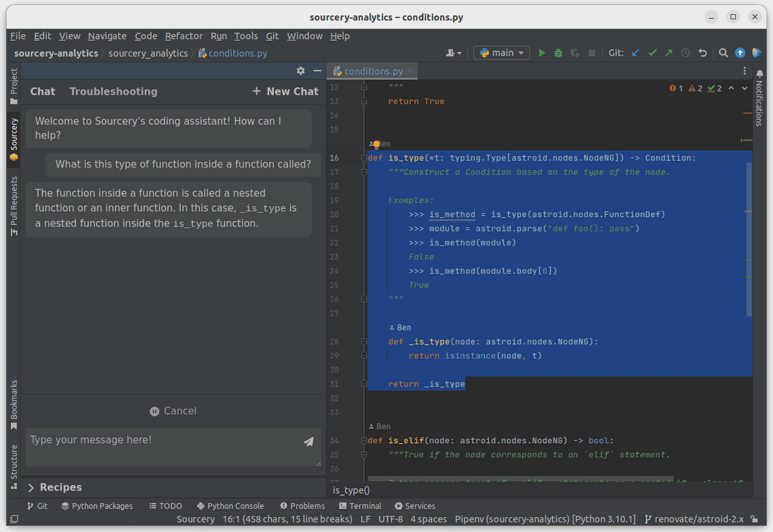Send chat message with paper plane icon
The height and width of the screenshot is (532, 773).
click(x=309, y=442)
